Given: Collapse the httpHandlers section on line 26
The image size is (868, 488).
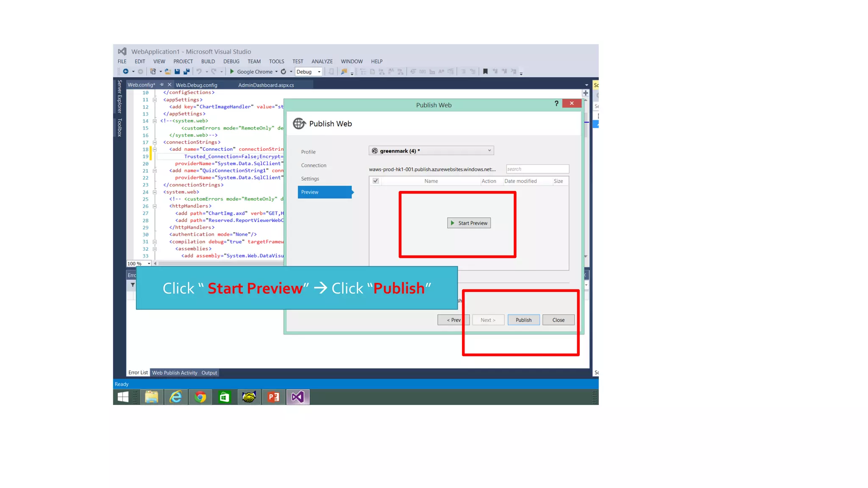Looking at the screenshot, I should 155,206.
